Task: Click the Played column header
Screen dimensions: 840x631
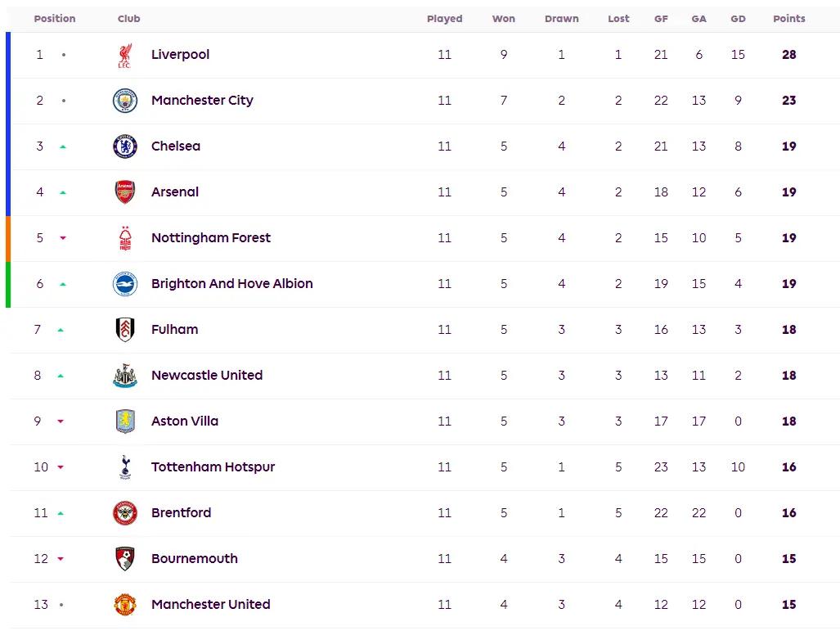Action: [444, 19]
